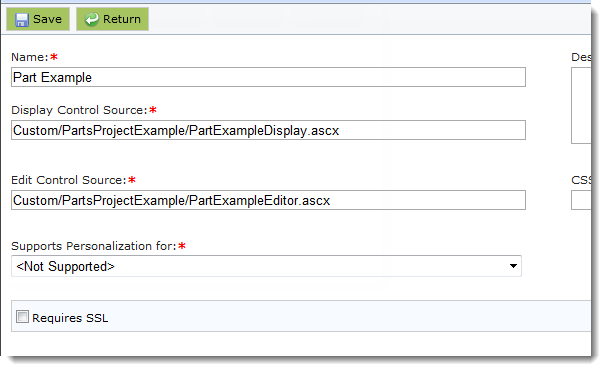606x371 pixels.
Task: Click the partially visible CSS input field
Action: click(581, 200)
